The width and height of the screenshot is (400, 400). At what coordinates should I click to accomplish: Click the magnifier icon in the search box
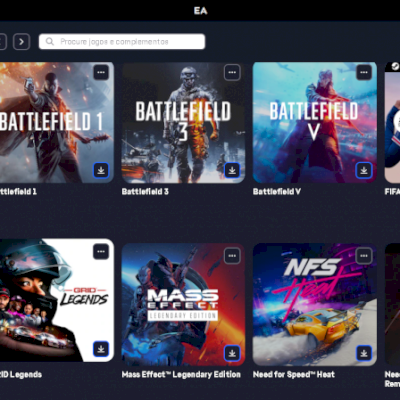[50, 42]
